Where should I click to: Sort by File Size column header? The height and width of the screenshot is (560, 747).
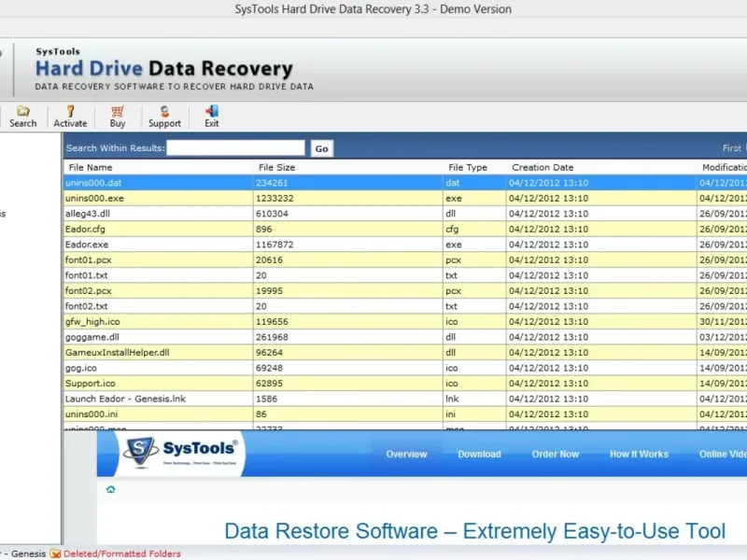coord(278,168)
